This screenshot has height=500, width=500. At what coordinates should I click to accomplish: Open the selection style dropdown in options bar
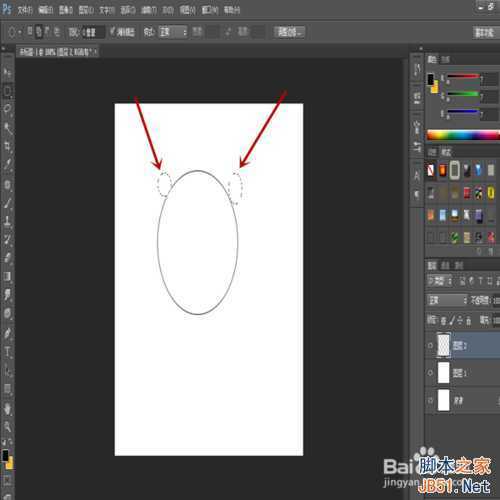coord(173,32)
